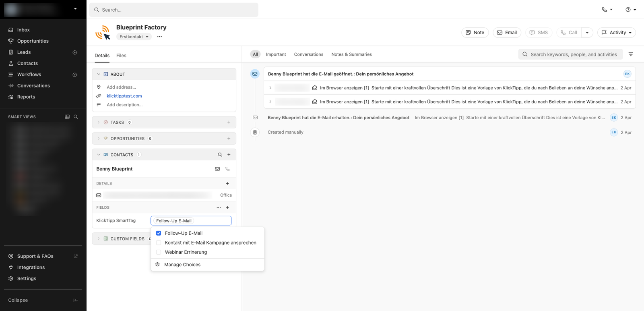Select the Conversations activity tab
644x311 pixels.
click(x=309, y=54)
